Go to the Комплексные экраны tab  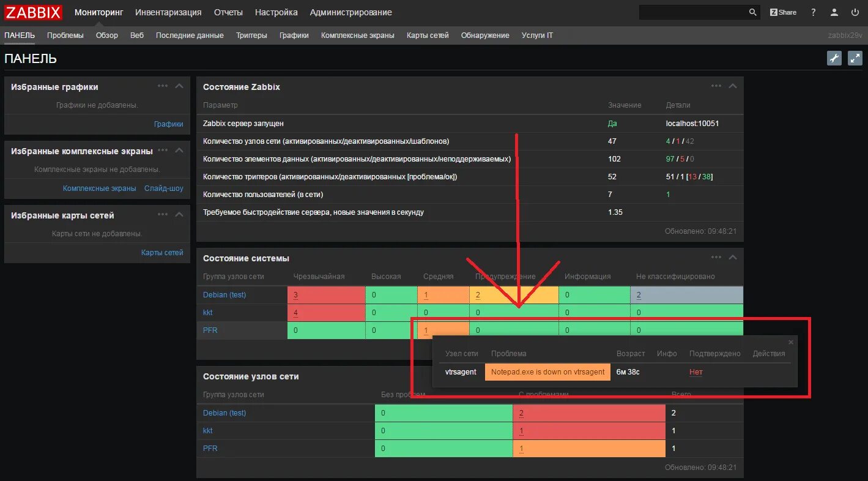[358, 35]
